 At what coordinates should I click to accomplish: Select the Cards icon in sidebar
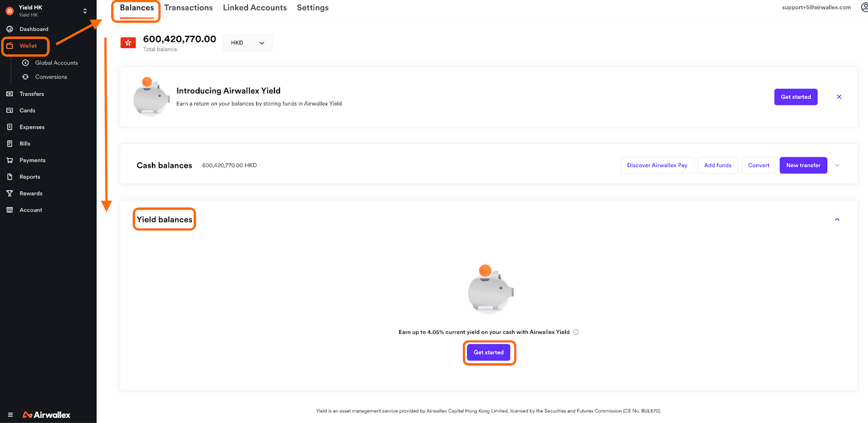click(x=9, y=111)
